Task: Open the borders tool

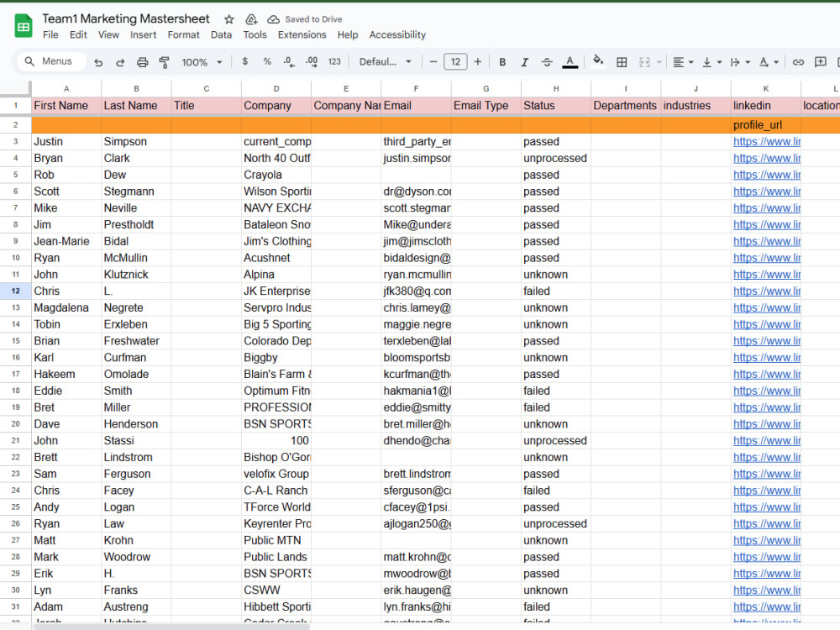Action: 622,62
